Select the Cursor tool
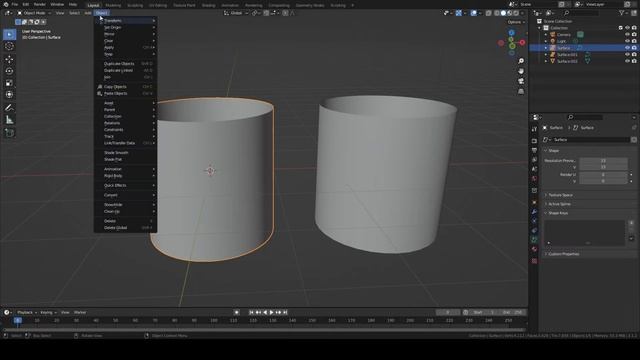 [x=9, y=46]
